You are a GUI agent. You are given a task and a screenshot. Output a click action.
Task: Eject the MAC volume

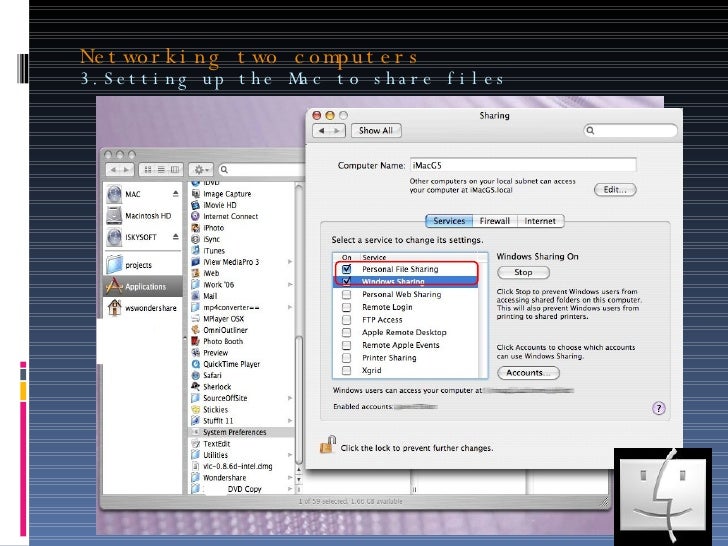pos(176,194)
